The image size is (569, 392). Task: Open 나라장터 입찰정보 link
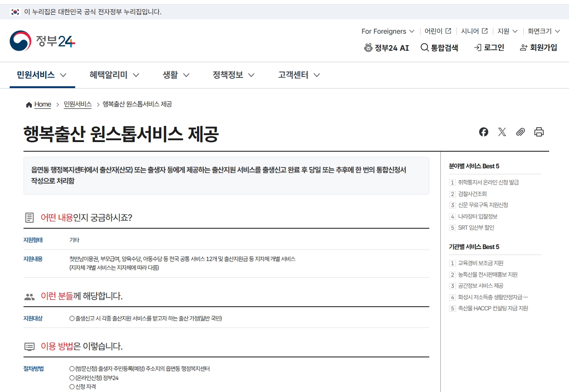coord(478,217)
